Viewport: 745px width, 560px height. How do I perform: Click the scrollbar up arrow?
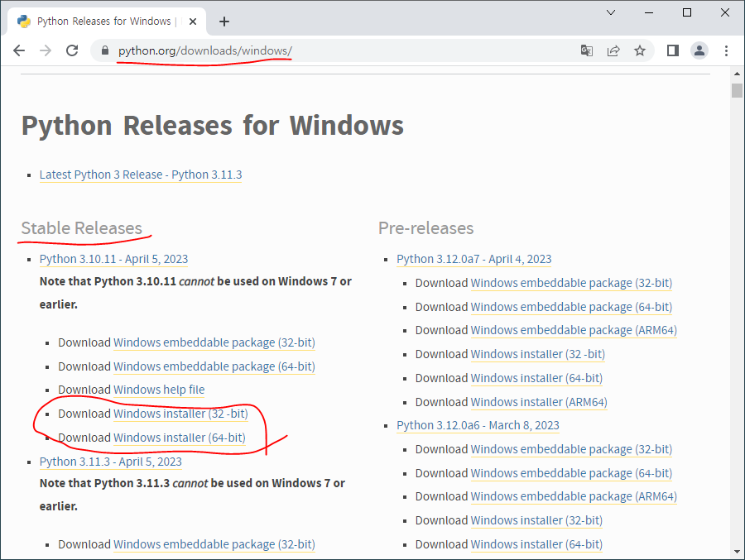coord(737,74)
